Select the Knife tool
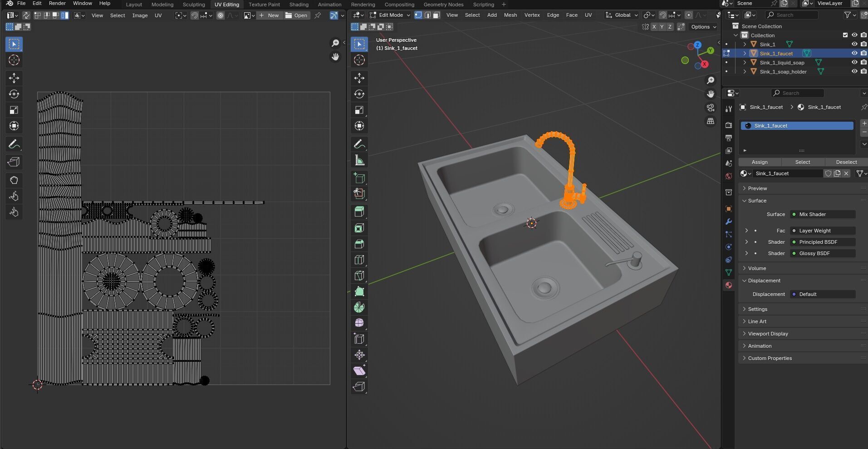The height and width of the screenshot is (449, 868). (359, 276)
